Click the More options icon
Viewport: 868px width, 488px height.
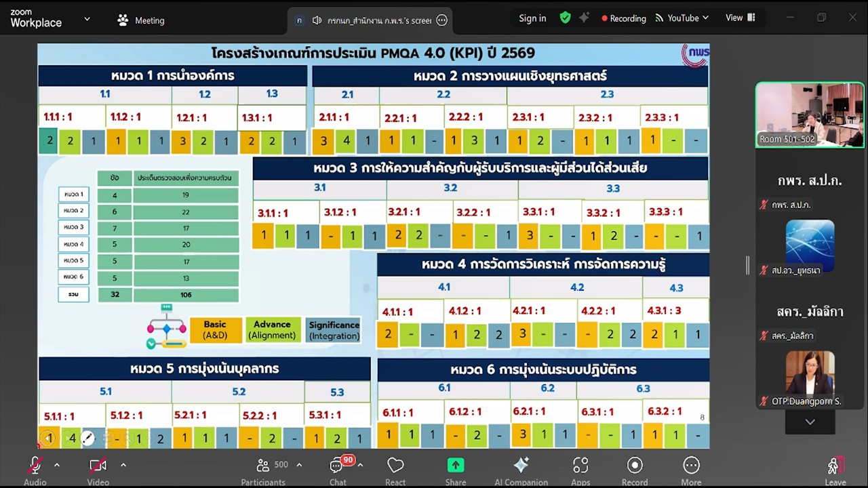pos(691,466)
